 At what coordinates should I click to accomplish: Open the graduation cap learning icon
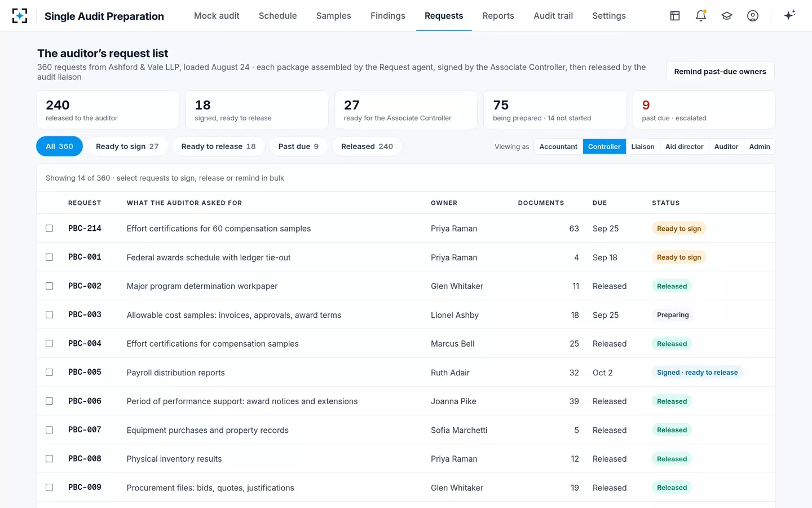click(x=727, y=16)
